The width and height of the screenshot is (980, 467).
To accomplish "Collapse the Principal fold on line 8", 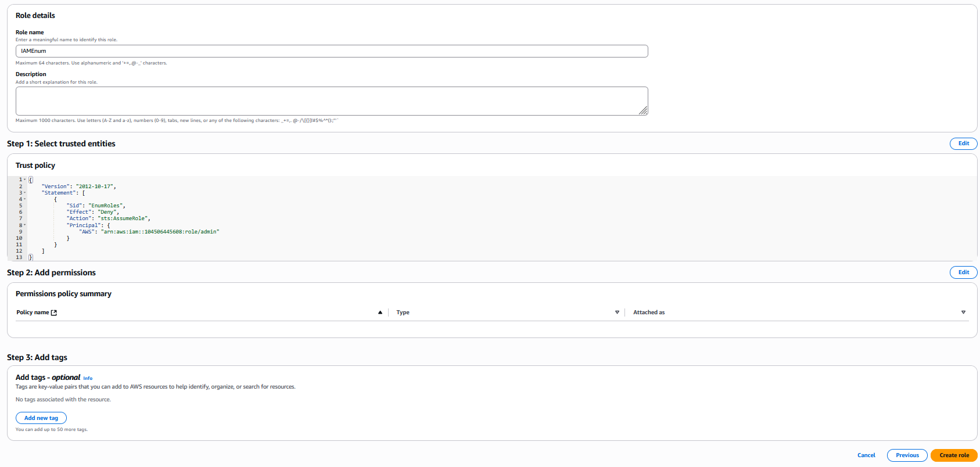I will click(24, 225).
